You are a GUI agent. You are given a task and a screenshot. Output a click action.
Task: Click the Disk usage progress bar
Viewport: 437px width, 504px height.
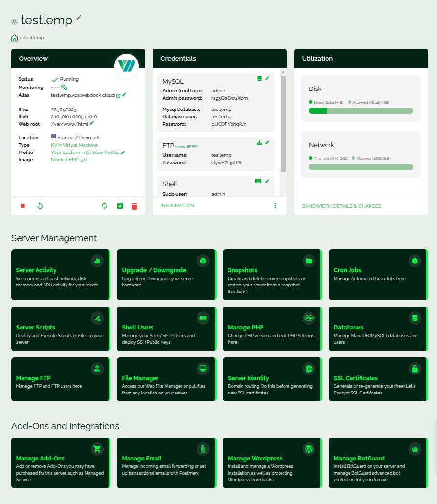point(361,111)
